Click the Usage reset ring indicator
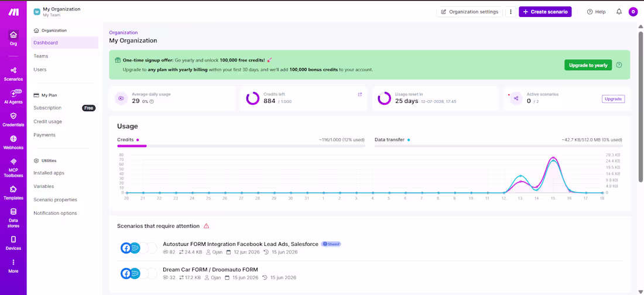The width and height of the screenshot is (644, 295). [384, 98]
